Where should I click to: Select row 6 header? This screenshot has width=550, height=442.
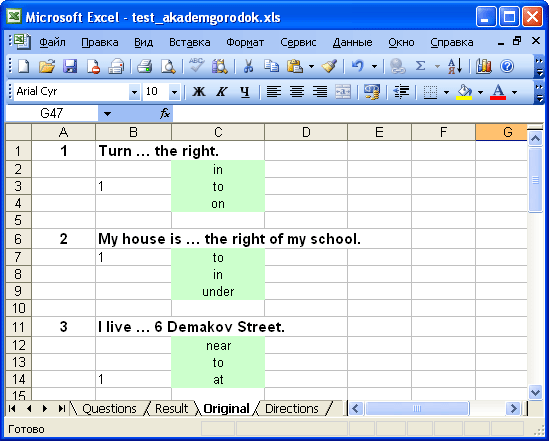18,239
